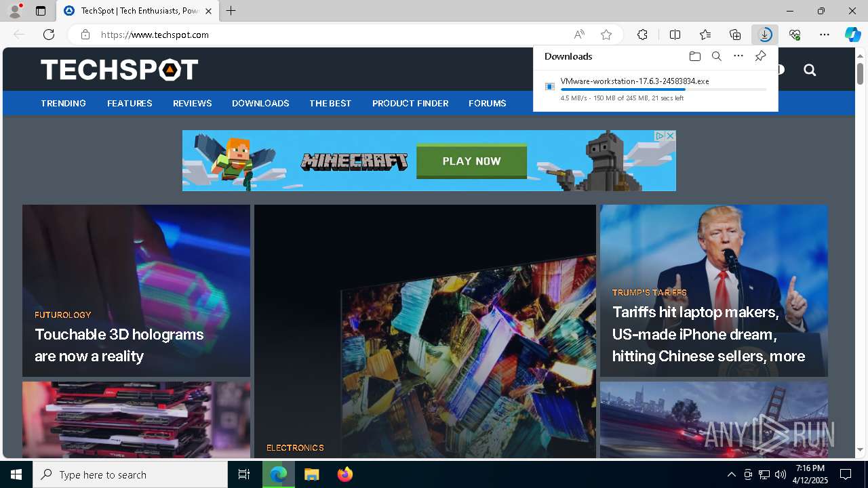View site information lock icon
The image size is (868, 488).
[x=85, y=35]
